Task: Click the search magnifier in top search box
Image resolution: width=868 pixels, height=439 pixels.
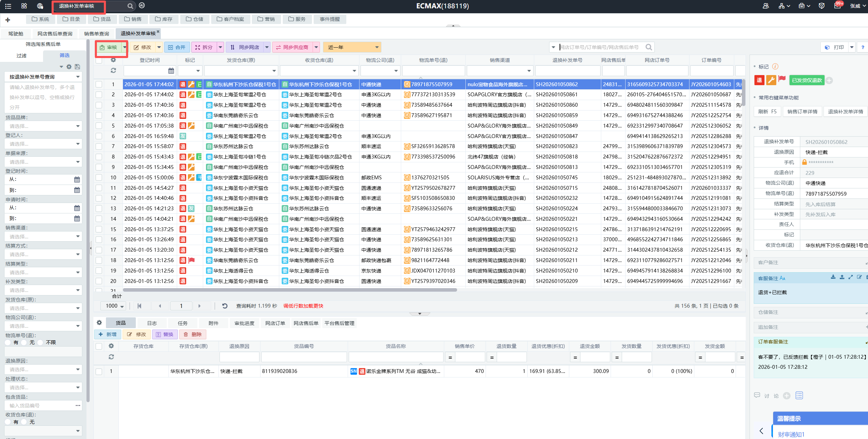Action: [130, 6]
